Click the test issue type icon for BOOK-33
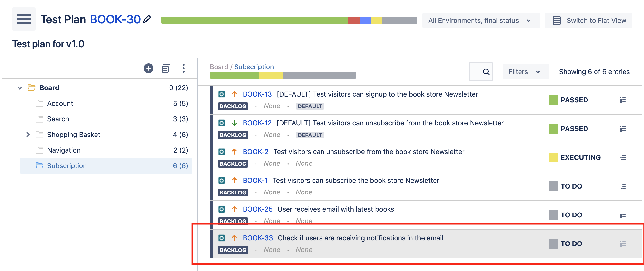Screen dimensions: 644x271 tap(221, 238)
